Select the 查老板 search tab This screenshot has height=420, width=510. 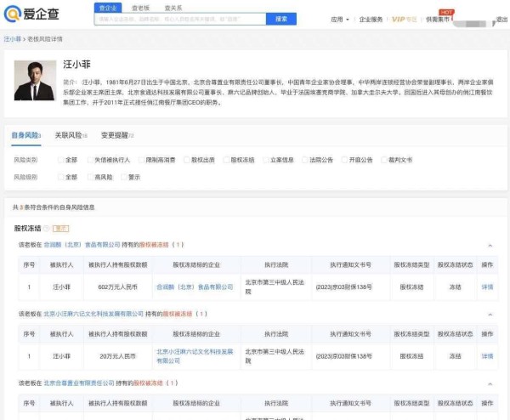click(140, 8)
